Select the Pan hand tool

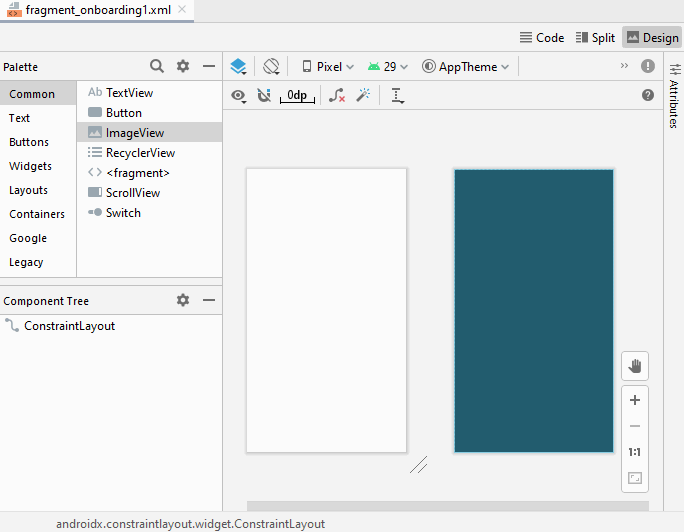pyautogui.click(x=634, y=365)
